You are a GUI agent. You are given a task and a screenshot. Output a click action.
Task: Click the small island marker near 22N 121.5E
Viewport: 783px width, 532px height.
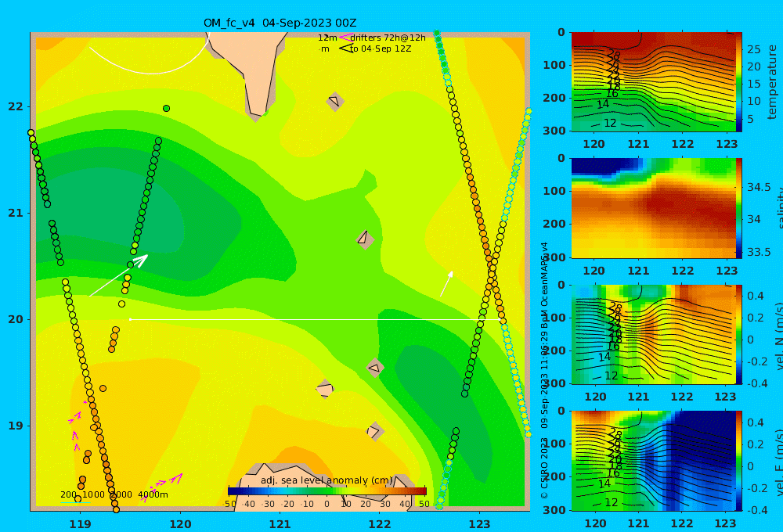335,101
